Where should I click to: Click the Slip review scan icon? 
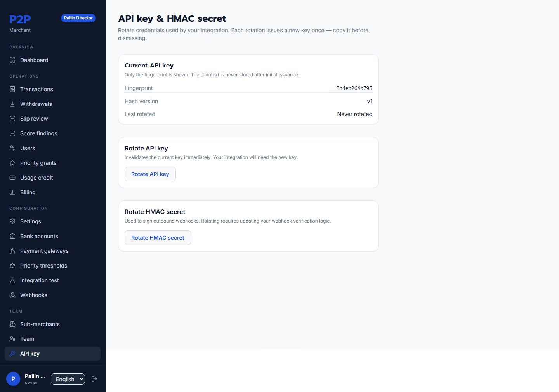point(12,119)
